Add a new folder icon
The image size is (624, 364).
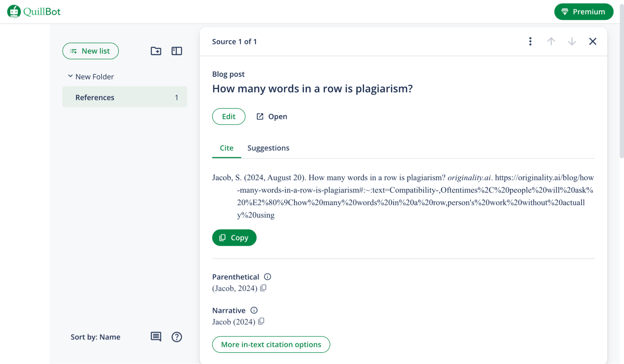(156, 51)
